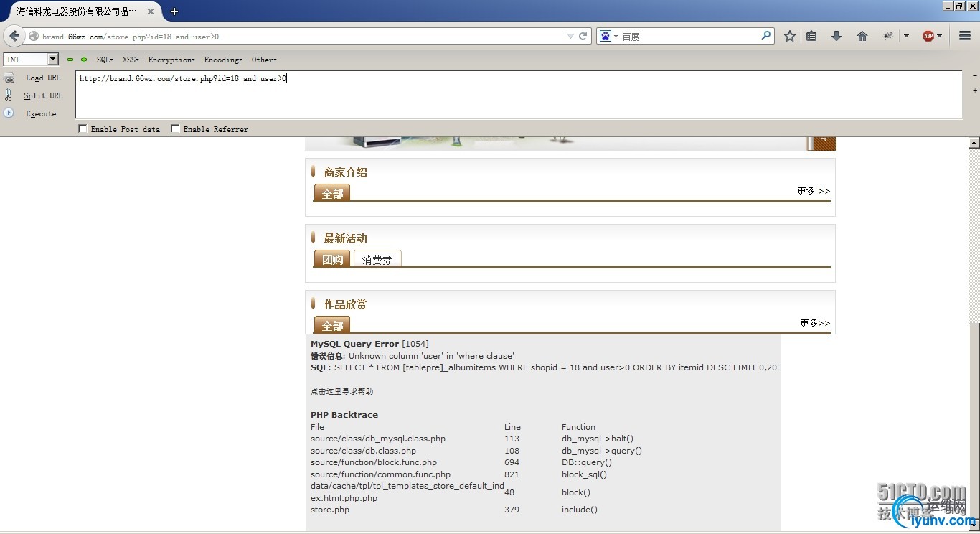Shrink HackBar textarea with minus control
This screenshot has width=980, height=534.
974,76
